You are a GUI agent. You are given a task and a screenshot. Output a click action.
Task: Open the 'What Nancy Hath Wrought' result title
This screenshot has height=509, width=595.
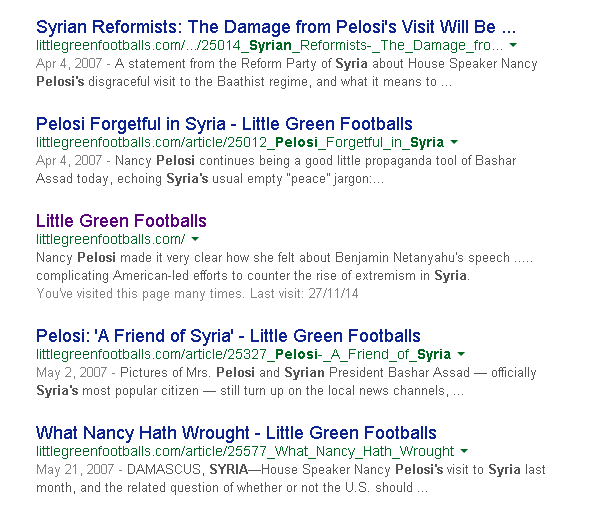pyautogui.click(x=236, y=433)
